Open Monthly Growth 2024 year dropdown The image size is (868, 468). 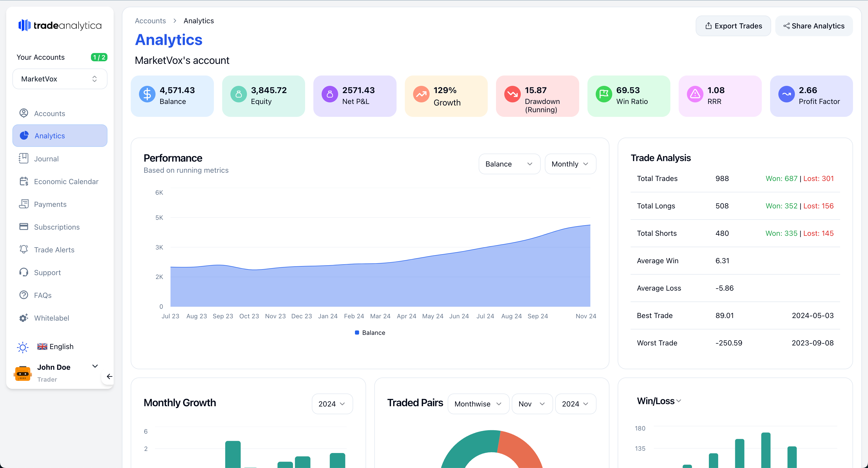332,404
